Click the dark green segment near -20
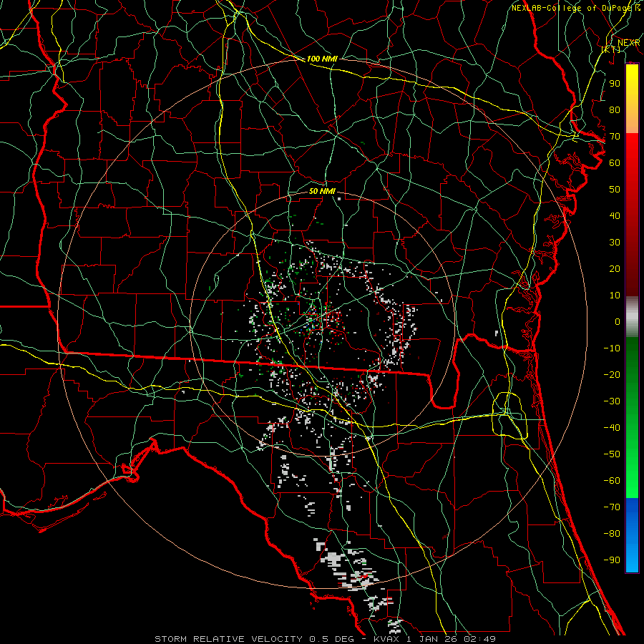The width and height of the screenshot is (644, 644). point(632,370)
